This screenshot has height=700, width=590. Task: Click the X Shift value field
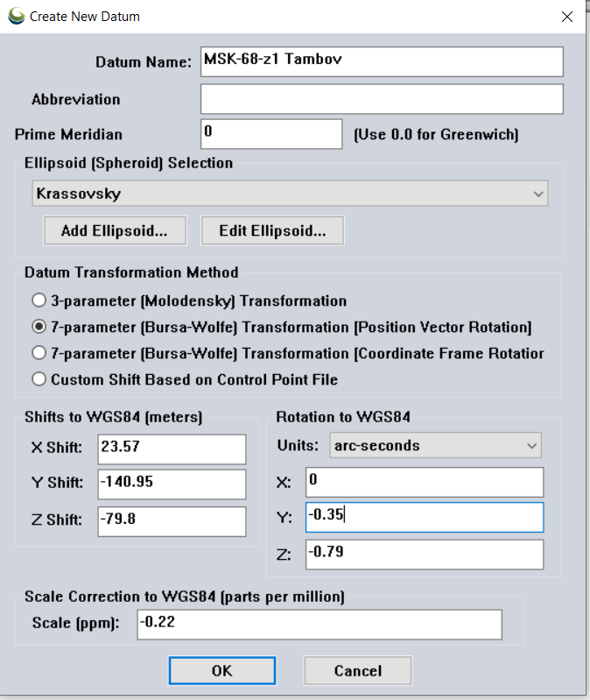pos(172,448)
